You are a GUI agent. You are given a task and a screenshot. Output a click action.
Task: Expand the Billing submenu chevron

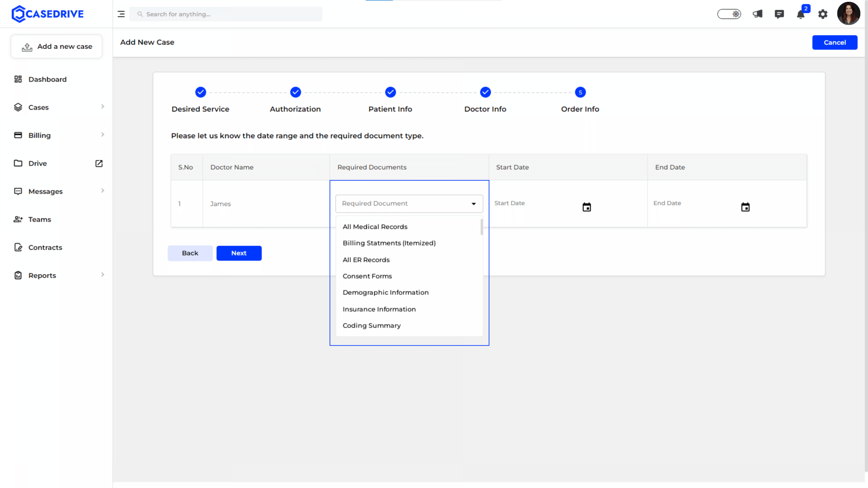[x=102, y=135]
